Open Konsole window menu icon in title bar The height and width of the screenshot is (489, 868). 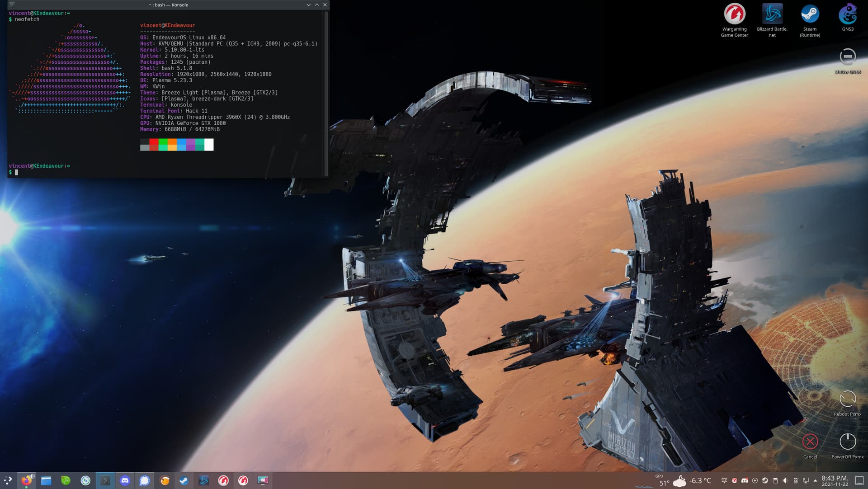[12, 5]
